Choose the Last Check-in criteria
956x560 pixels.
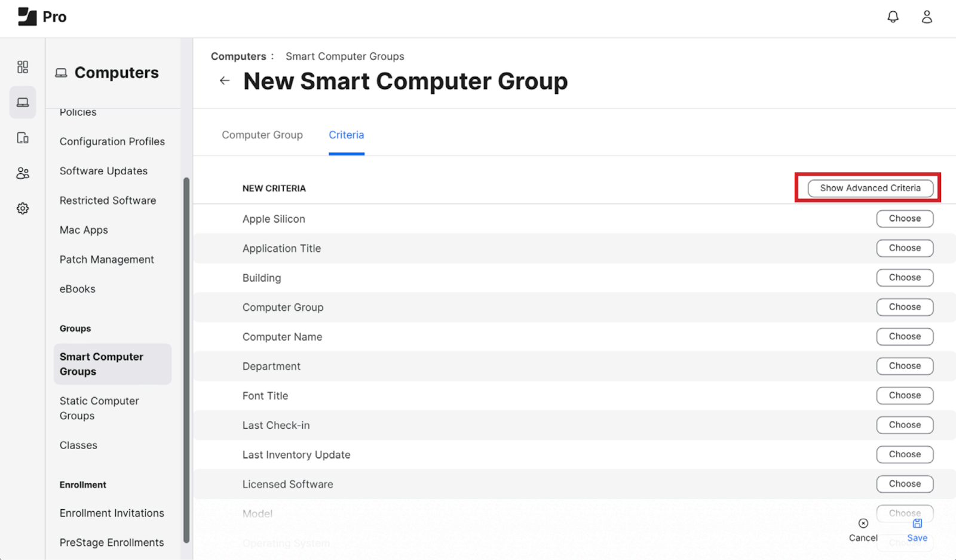point(905,425)
